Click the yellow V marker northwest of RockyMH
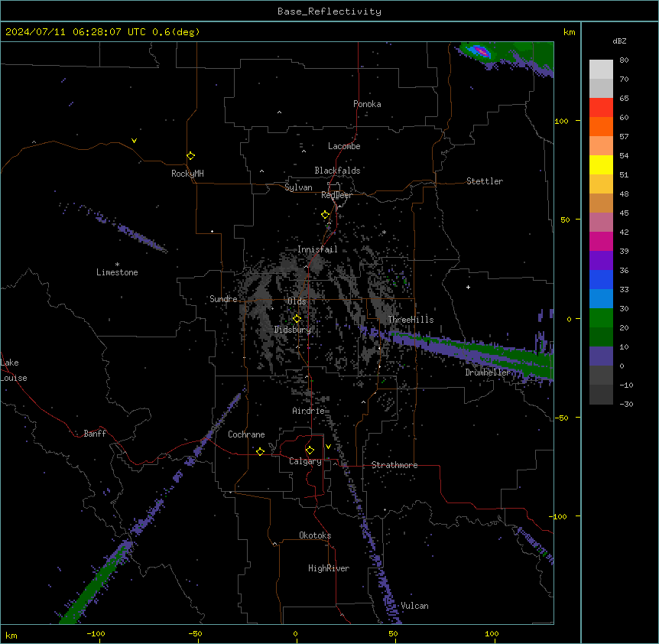The image size is (659, 644). pyautogui.click(x=134, y=141)
